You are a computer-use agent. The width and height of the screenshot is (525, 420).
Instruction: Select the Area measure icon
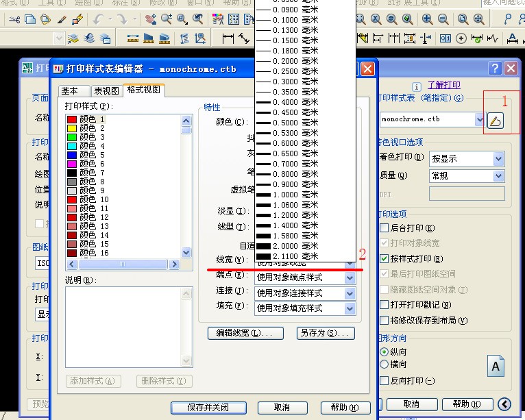click(149, 39)
